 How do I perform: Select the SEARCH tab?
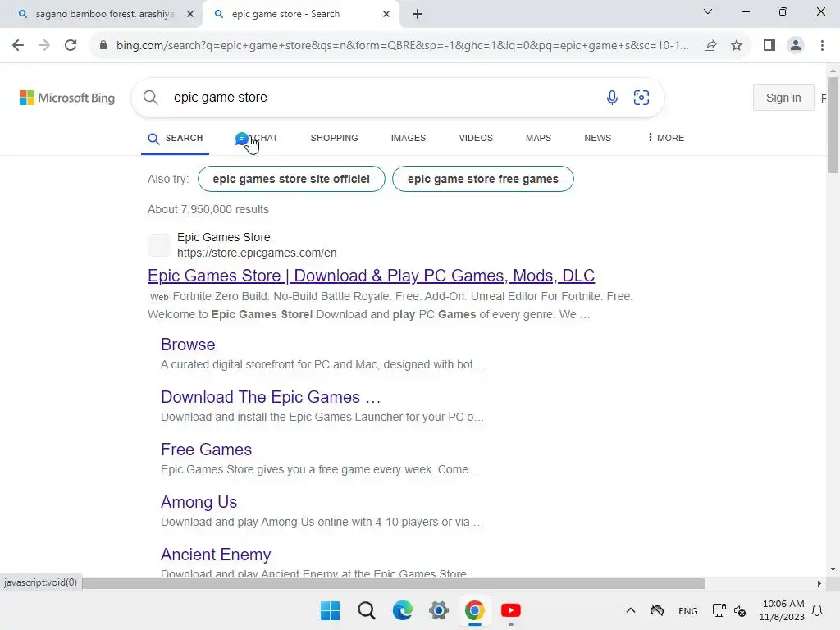[176, 138]
